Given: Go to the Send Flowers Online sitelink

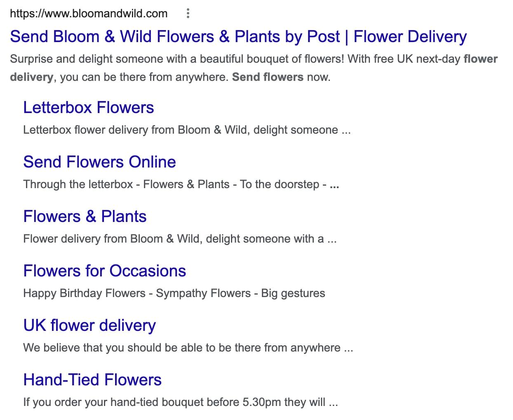Looking at the screenshot, I should click(x=99, y=162).
